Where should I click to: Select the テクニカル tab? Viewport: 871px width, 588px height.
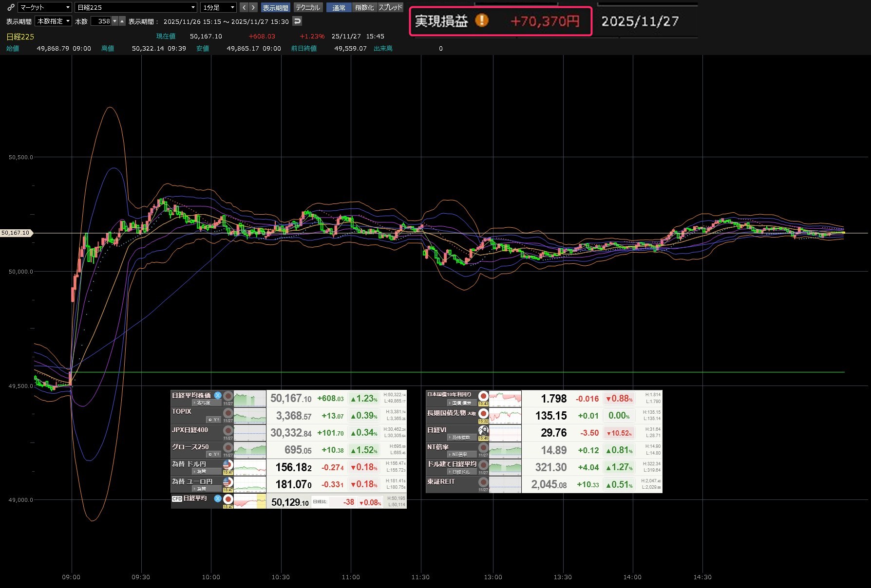308,7
